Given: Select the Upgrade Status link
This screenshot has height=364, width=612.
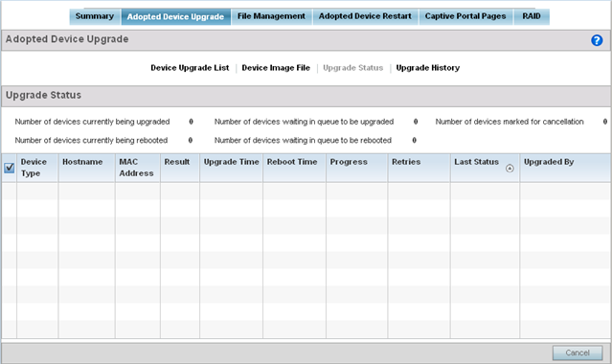Looking at the screenshot, I should (352, 68).
